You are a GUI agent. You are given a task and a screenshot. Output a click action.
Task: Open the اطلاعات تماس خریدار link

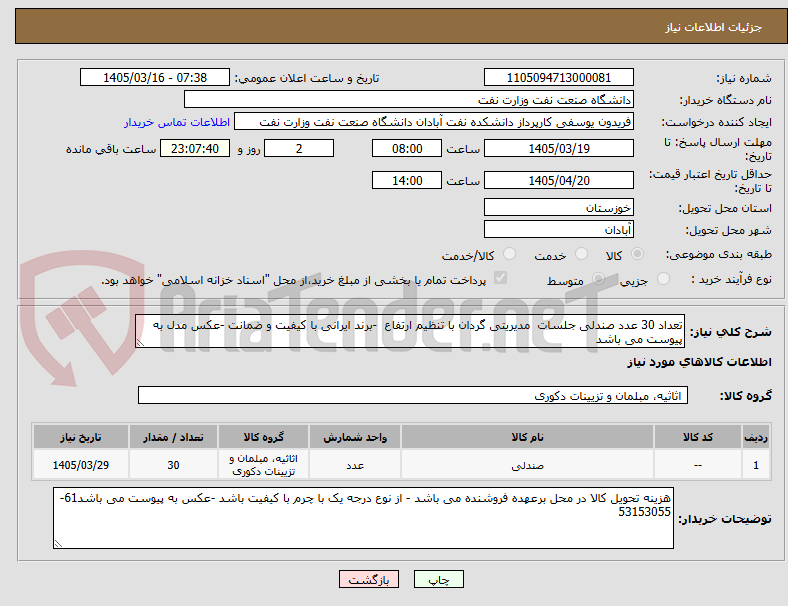point(177,122)
